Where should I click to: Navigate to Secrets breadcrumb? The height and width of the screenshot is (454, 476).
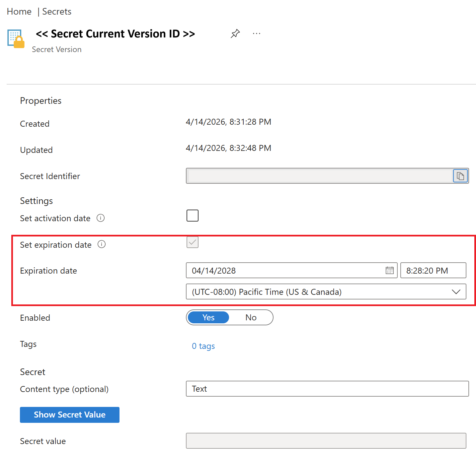click(57, 12)
